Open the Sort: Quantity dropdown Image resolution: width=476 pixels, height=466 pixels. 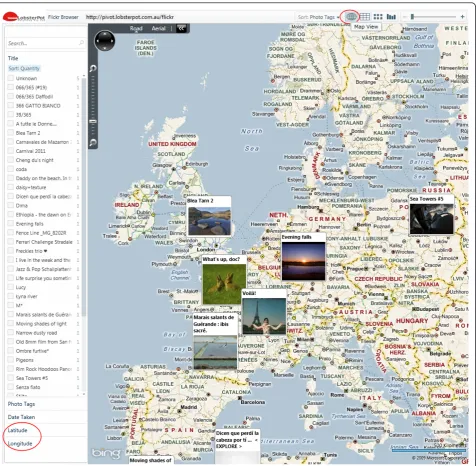coord(24,68)
